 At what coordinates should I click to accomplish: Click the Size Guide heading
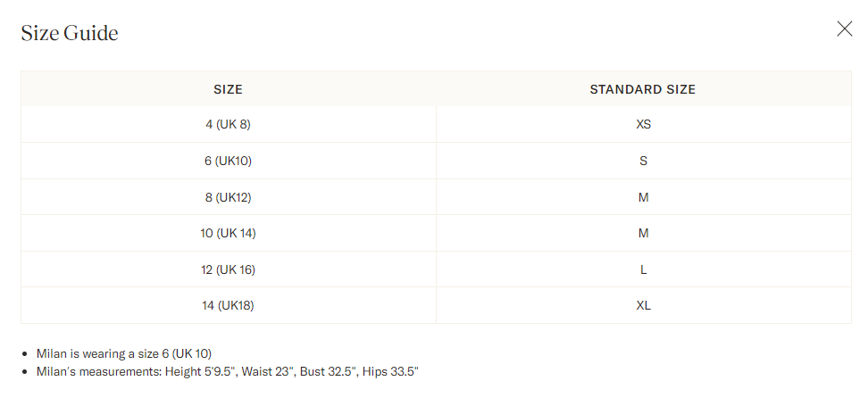pos(70,33)
